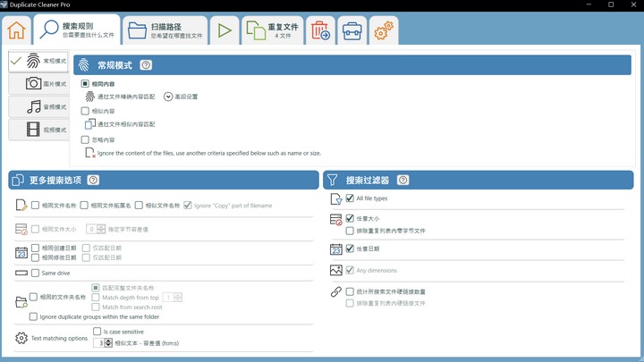Click help icon beside 搜索过滤器
This screenshot has width=644, height=362.
coord(402,180)
